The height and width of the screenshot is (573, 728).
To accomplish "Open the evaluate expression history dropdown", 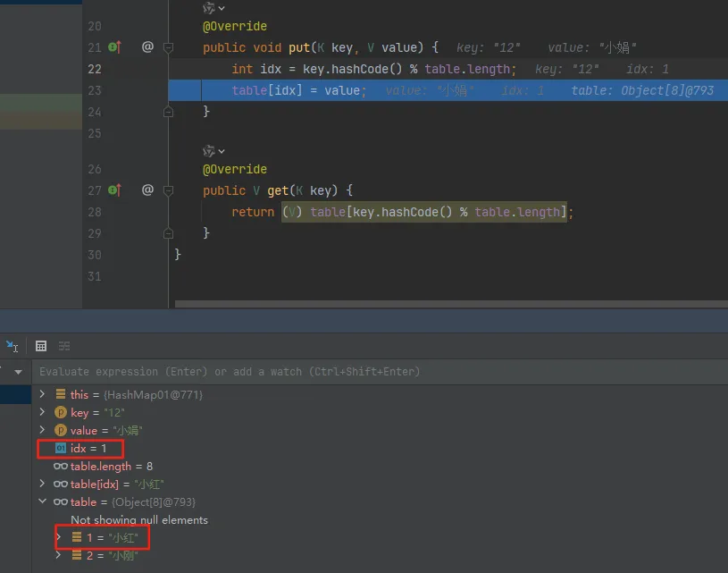I will tap(18, 372).
